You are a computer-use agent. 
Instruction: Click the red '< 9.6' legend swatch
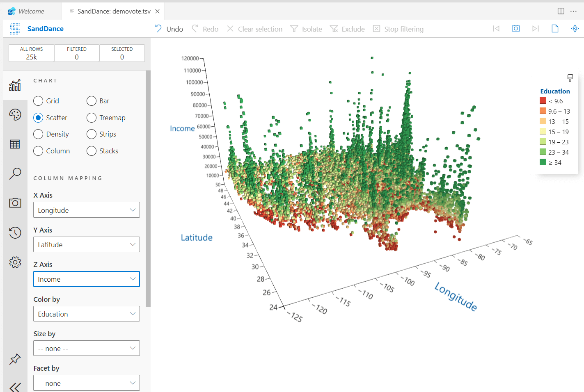click(543, 101)
